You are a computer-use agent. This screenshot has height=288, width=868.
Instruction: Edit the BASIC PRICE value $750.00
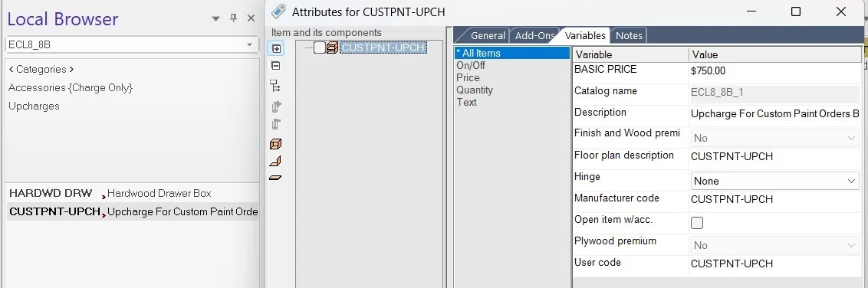[775, 70]
